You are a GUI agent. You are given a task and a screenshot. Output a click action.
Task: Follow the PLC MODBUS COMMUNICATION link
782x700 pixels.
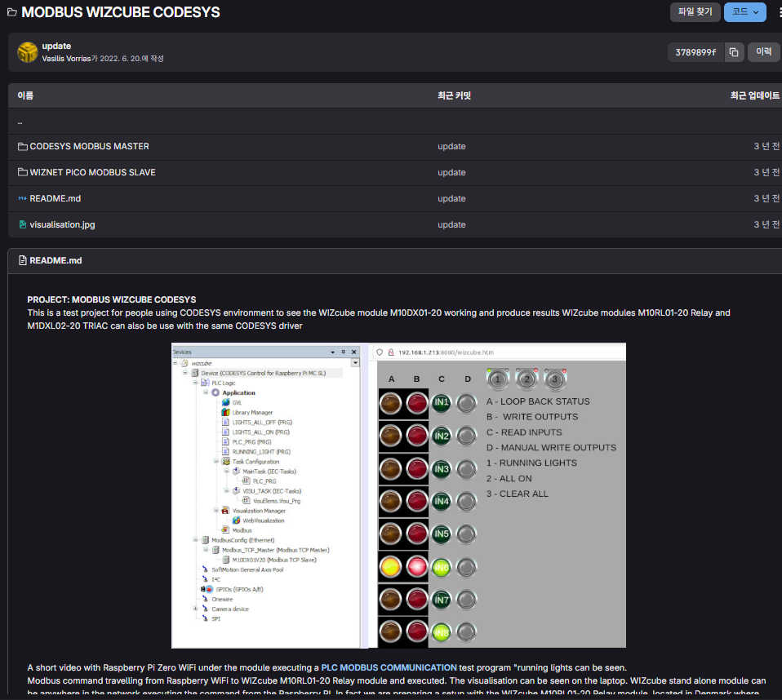[389, 667]
